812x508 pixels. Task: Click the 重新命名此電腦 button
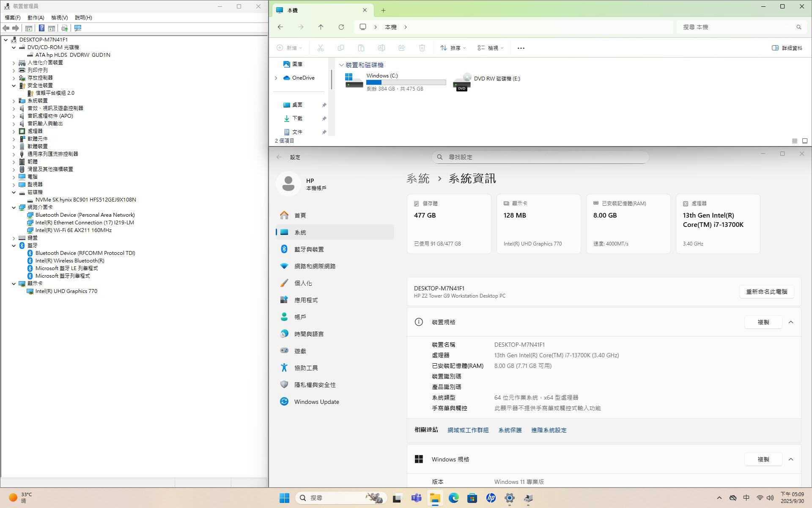pos(766,292)
